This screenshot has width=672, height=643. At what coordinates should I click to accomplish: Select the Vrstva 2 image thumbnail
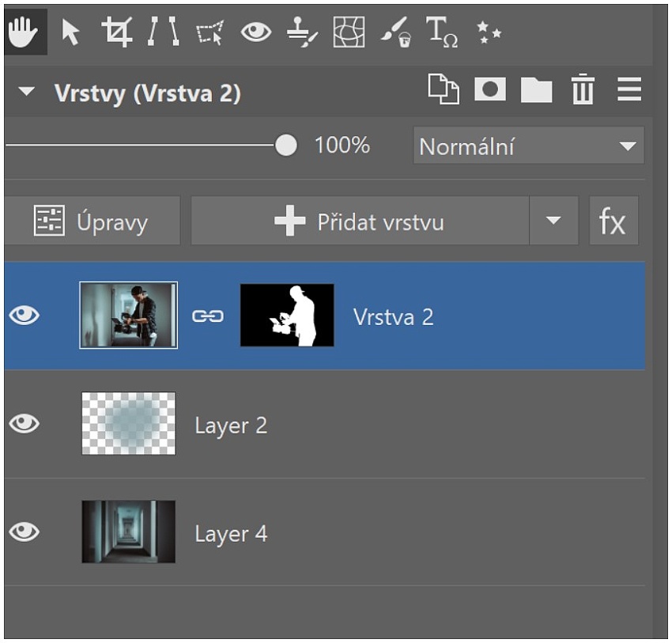tap(129, 315)
